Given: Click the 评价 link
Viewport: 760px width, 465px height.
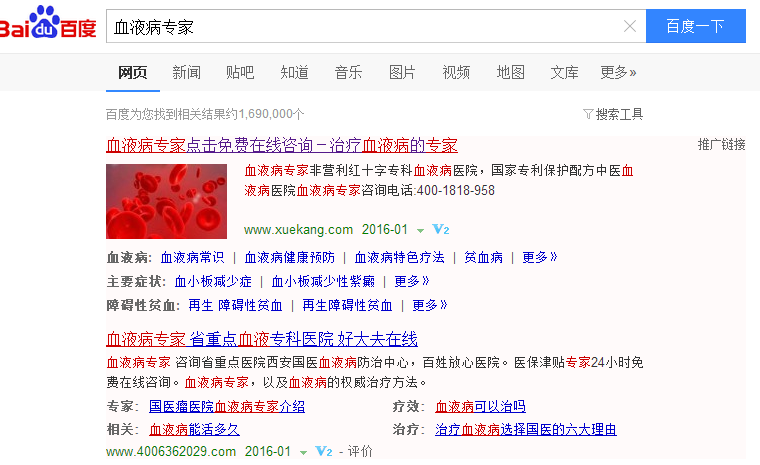Looking at the screenshot, I should [360, 452].
